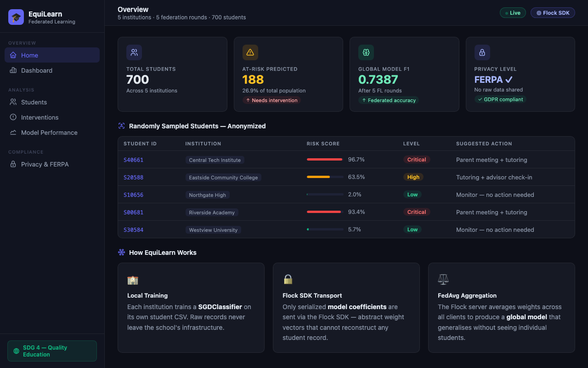Image resolution: width=588 pixels, height=368 pixels.
Task: Click the balance scales icon in FedAvg Aggregation
Action: click(443, 279)
